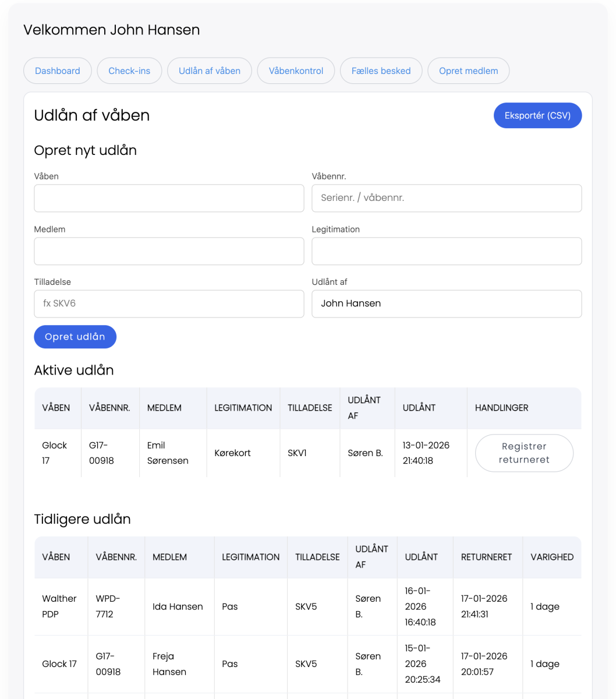Click the Tilladelse field with SKV6 placeholder

169,303
